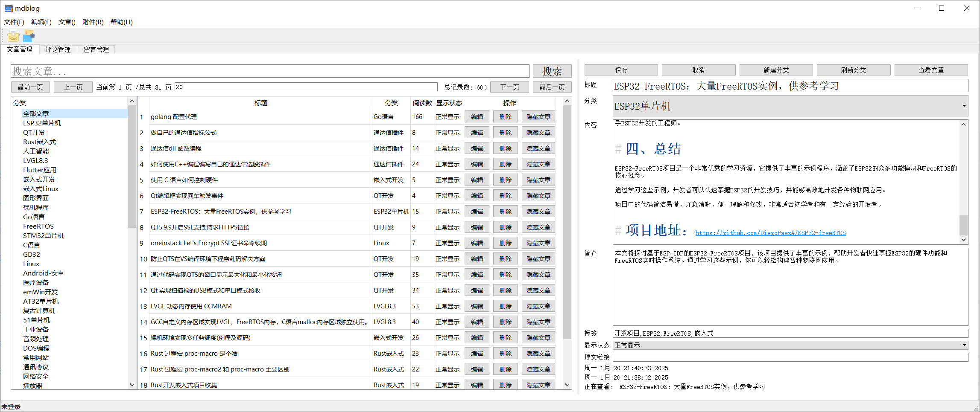Click the 阅读数 column header
980x412 pixels.
[422, 103]
